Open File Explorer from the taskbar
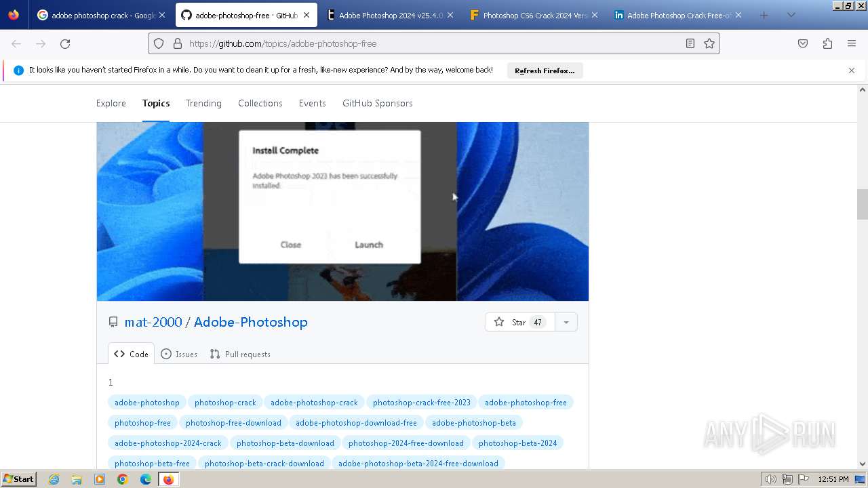 pos(77,479)
